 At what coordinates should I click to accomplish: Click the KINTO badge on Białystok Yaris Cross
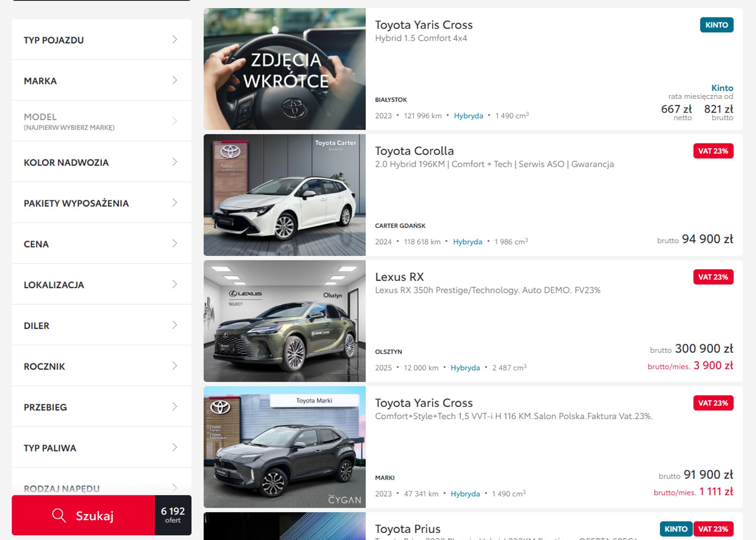coord(717,25)
